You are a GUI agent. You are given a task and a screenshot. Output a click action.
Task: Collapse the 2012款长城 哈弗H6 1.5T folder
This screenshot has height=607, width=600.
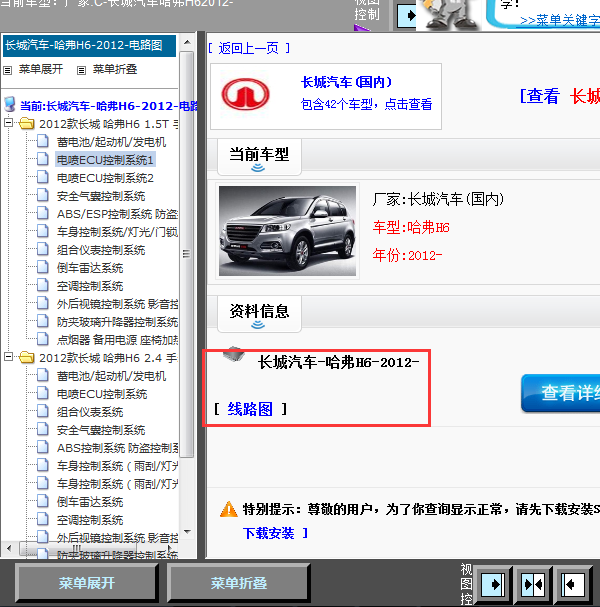coord(8,123)
